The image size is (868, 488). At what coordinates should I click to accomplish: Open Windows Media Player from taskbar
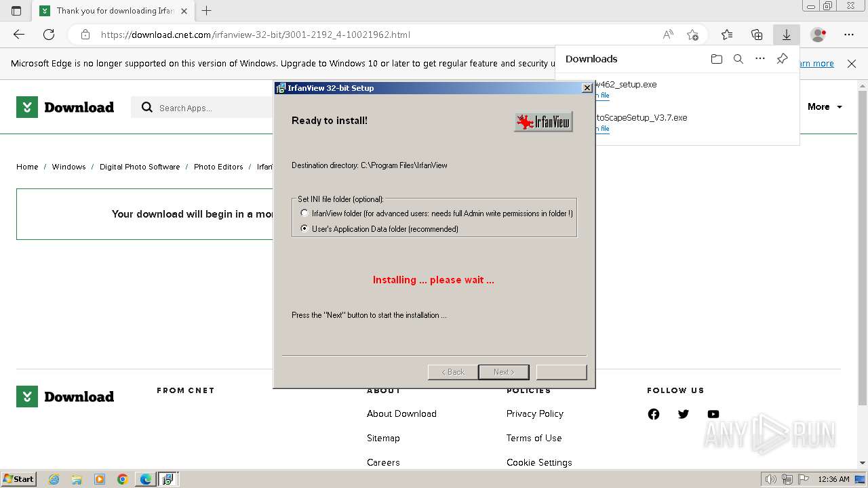click(x=100, y=479)
